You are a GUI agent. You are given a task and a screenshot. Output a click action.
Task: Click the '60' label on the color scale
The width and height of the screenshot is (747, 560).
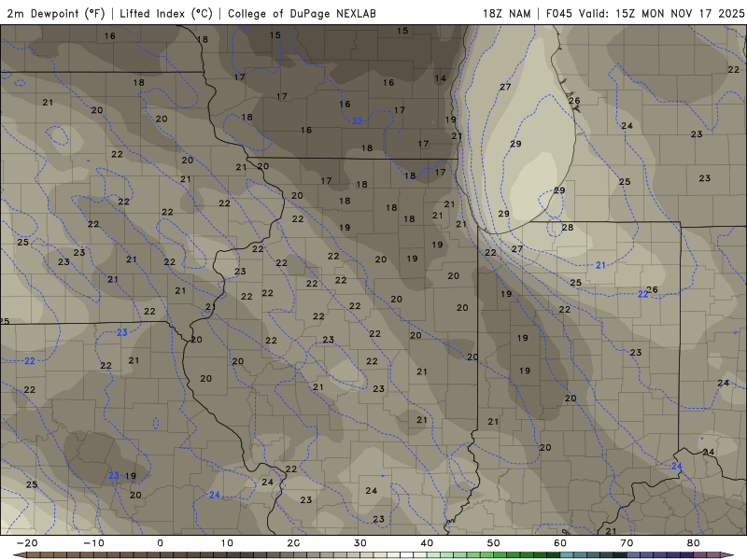click(x=560, y=543)
